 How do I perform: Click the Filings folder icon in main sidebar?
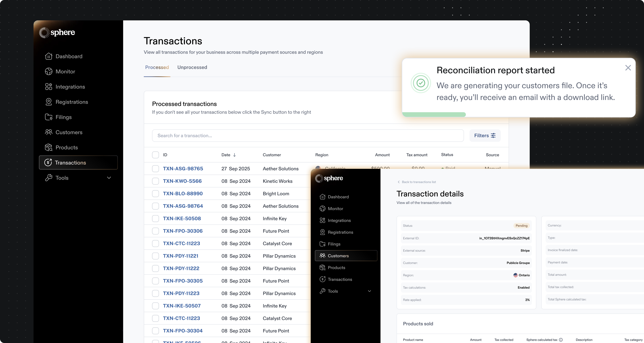pyautogui.click(x=48, y=117)
